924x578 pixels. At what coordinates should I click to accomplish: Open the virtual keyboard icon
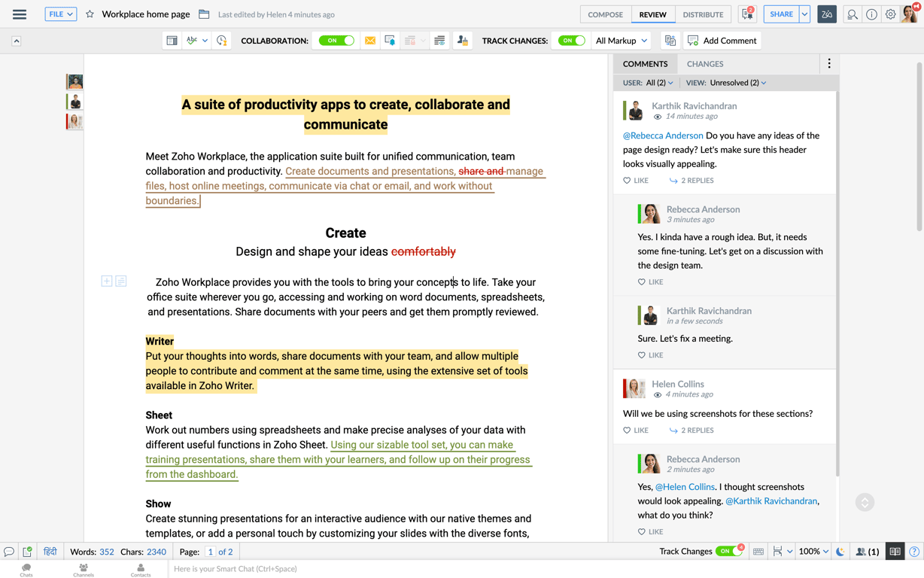click(x=758, y=552)
